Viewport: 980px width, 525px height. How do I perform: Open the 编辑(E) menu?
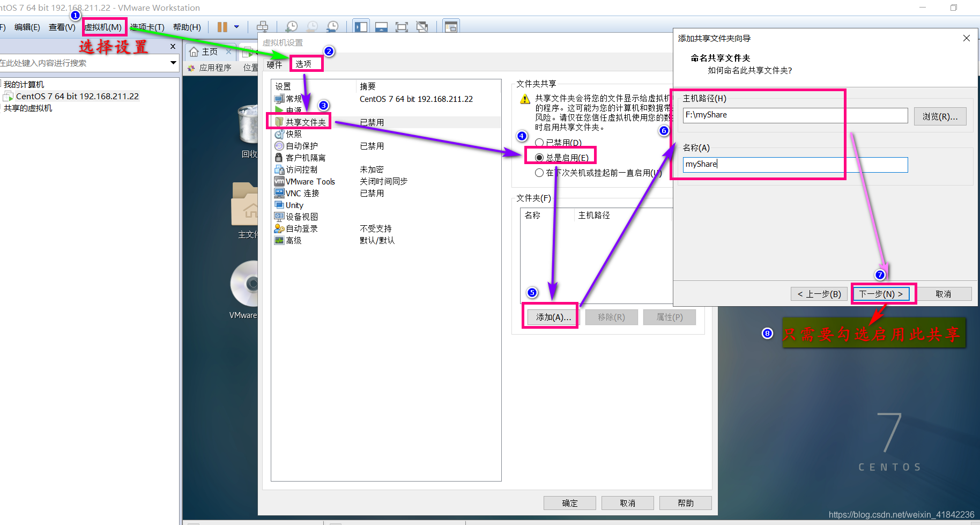[27, 27]
